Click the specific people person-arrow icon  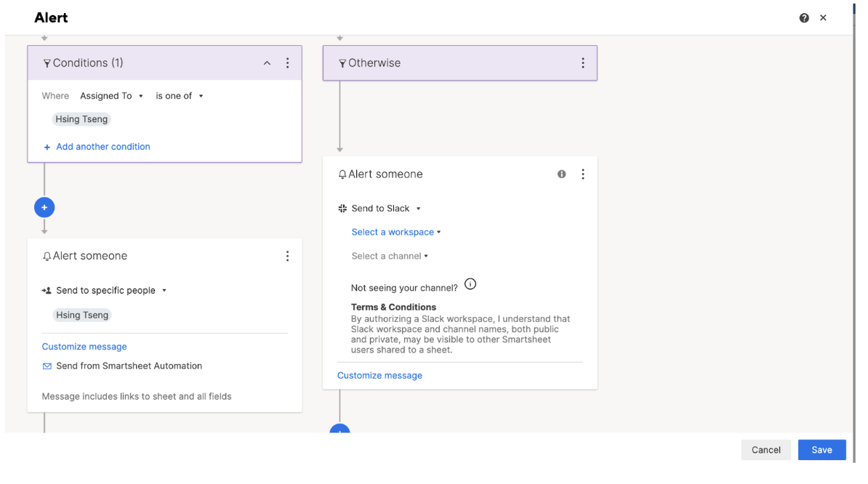click(x=47, y=291)
